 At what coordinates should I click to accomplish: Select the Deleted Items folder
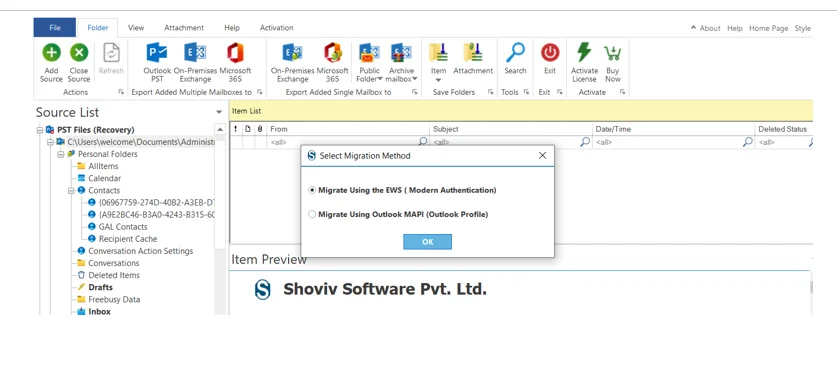tap(114, 276)
